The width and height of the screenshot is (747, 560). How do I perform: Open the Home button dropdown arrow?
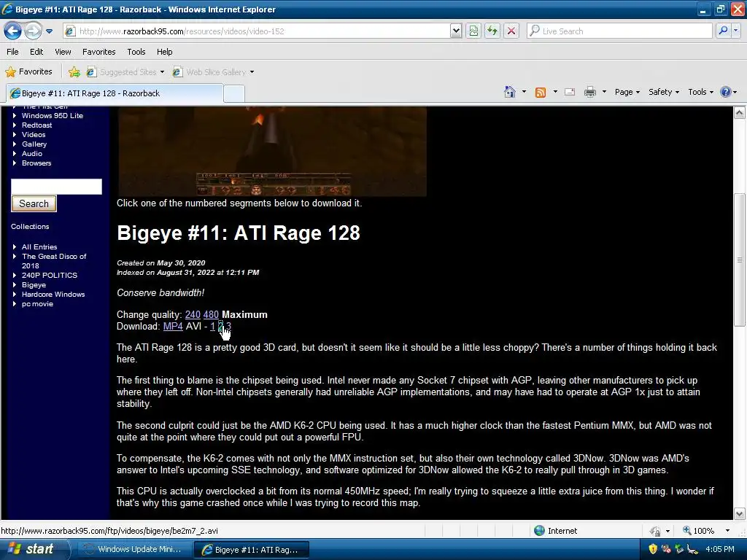pyautogui.click(x=524, y=92)
